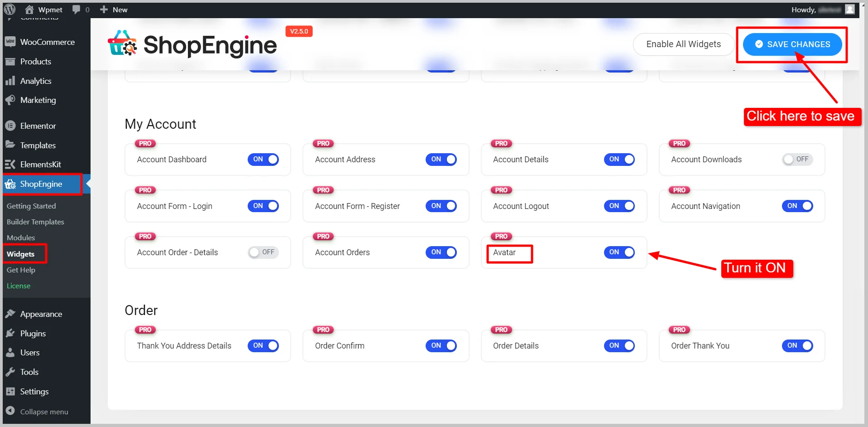Click the Howdy account link
This screenshot has width=868, height=427.
[x=823, y=10]
